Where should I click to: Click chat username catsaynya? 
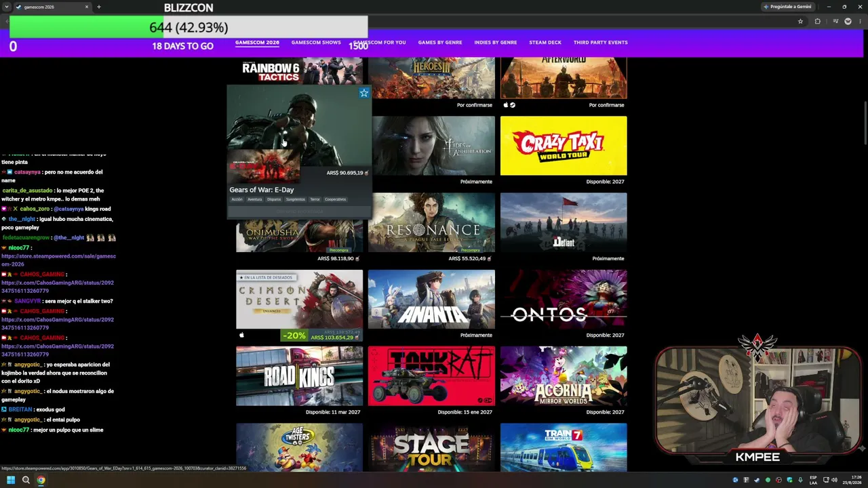[x=28, y=172]
